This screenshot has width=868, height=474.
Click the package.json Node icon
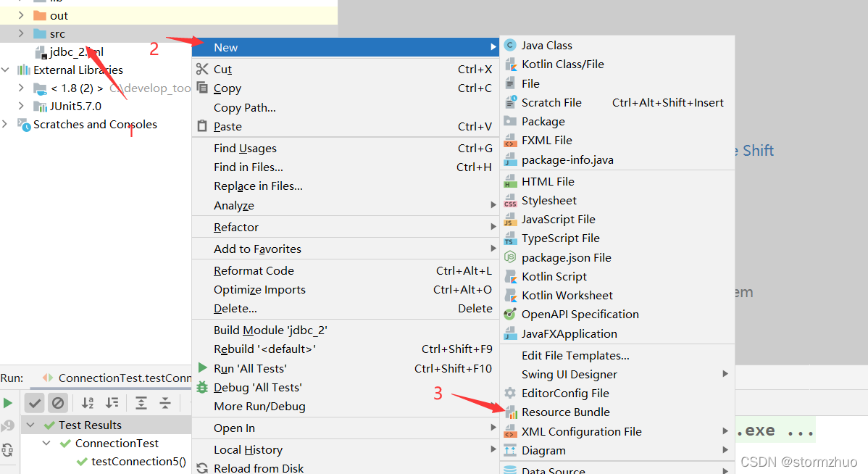click(510, 257)
